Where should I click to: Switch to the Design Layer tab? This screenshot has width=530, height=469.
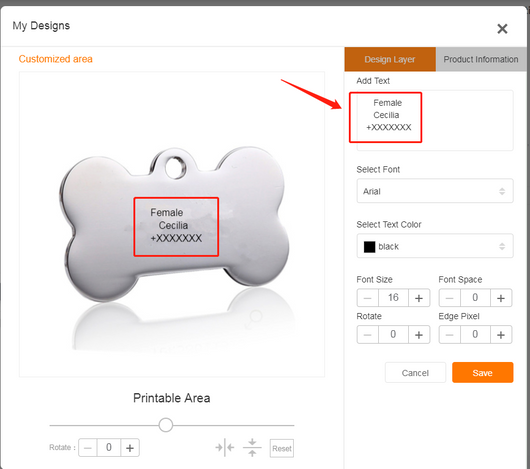[390, 59]
